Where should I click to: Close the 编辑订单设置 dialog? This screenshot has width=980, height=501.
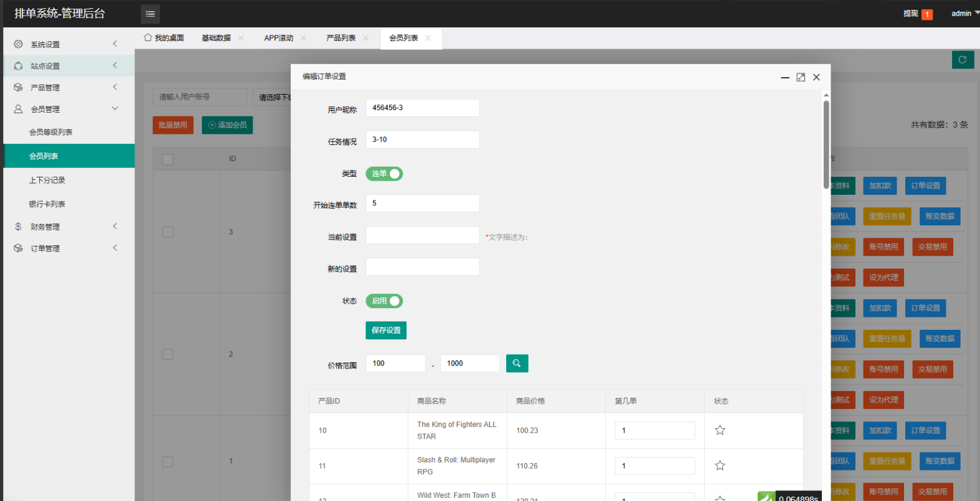(816, 77)
